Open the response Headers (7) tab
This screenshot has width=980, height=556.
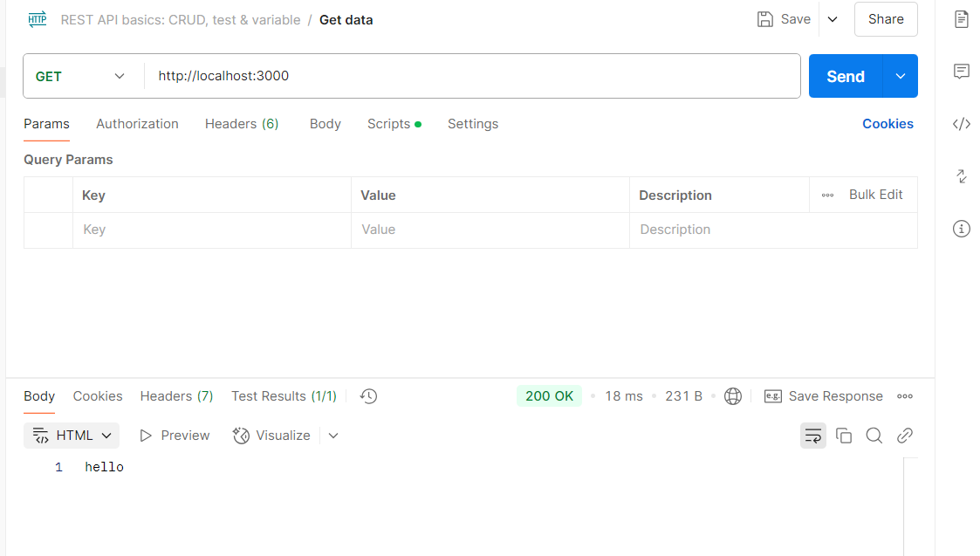click(176, 396)
